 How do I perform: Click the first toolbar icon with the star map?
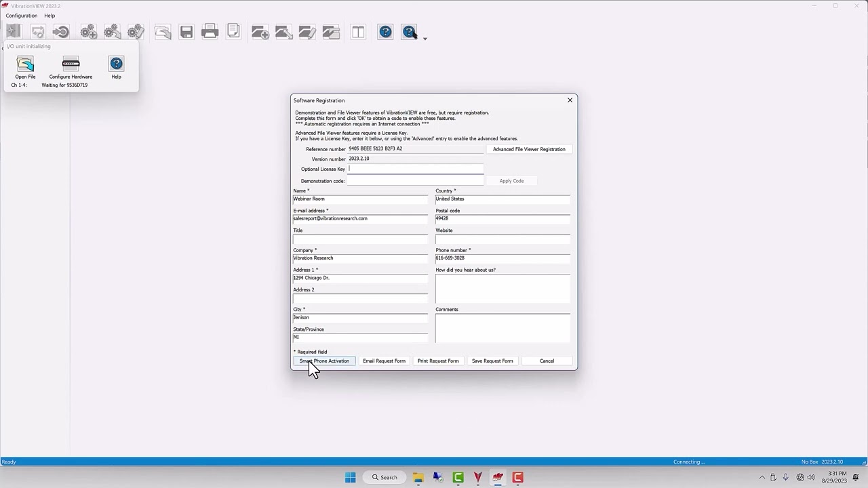14,32
